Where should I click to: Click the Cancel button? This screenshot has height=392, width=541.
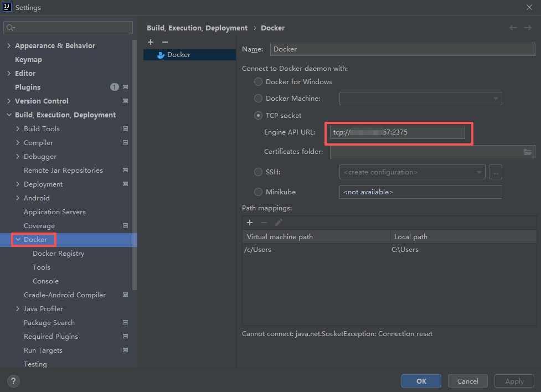pos(467,381)
